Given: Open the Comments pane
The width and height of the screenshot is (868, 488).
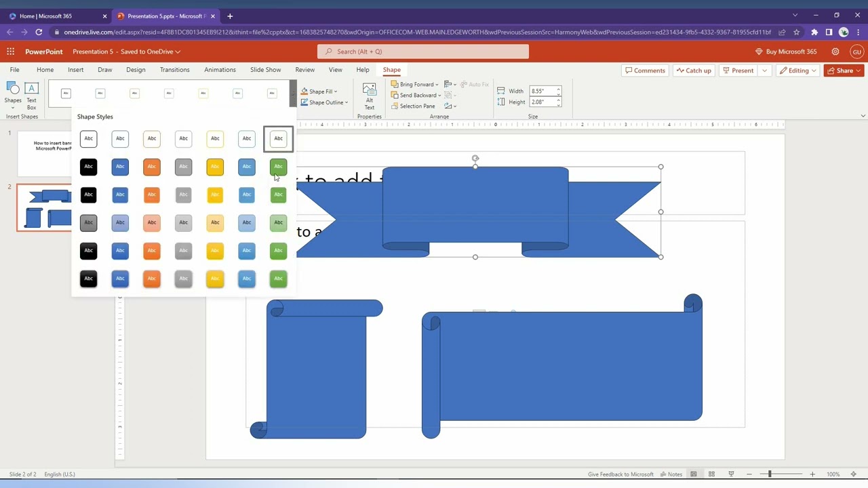Looking at the screenshot, I should [x=645, y=70].
